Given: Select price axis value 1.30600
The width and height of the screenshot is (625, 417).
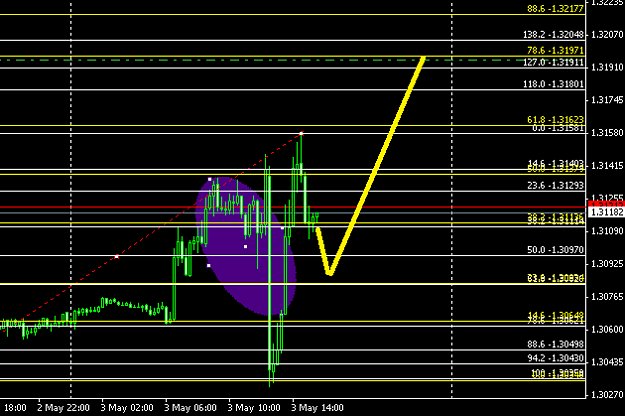Looking at the screenshot, I should pyautogui.click(x=607, y=329).
